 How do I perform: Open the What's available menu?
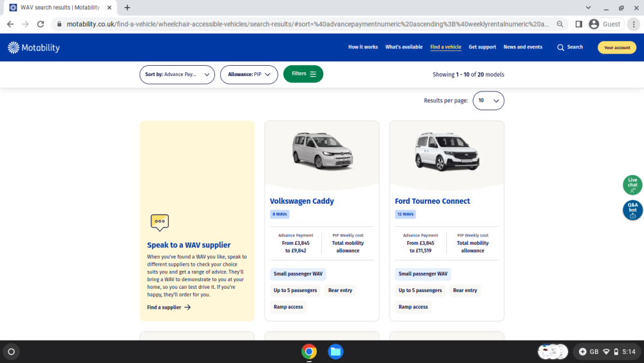404,47
